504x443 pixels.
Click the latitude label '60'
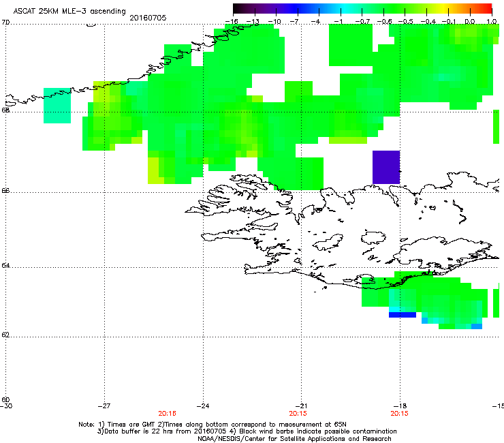(5, 399)
